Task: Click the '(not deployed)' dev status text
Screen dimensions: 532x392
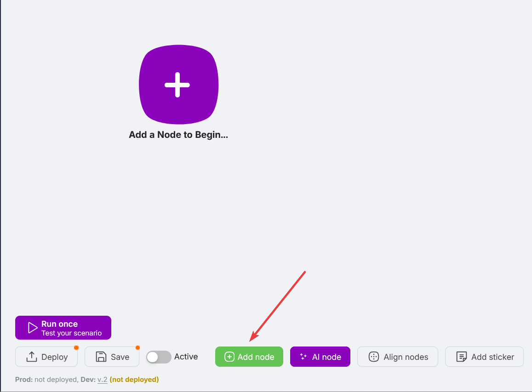Action: point(134,380)
